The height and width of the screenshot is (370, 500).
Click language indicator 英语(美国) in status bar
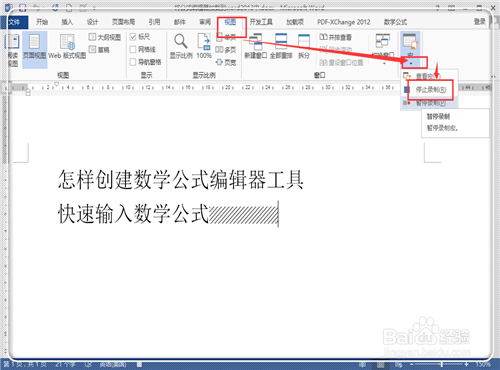113,365
